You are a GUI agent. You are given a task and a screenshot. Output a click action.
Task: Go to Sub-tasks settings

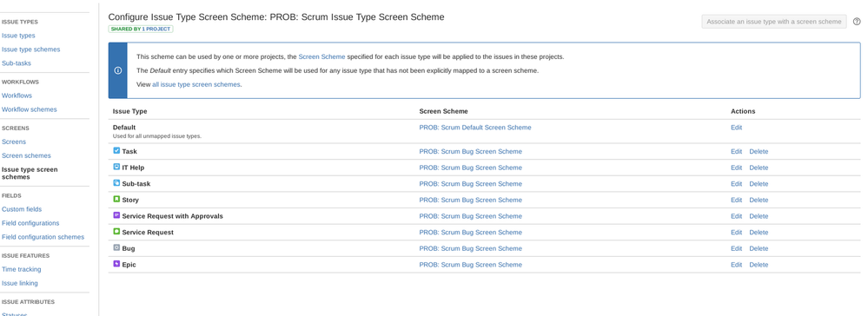[x=17, y=63]
